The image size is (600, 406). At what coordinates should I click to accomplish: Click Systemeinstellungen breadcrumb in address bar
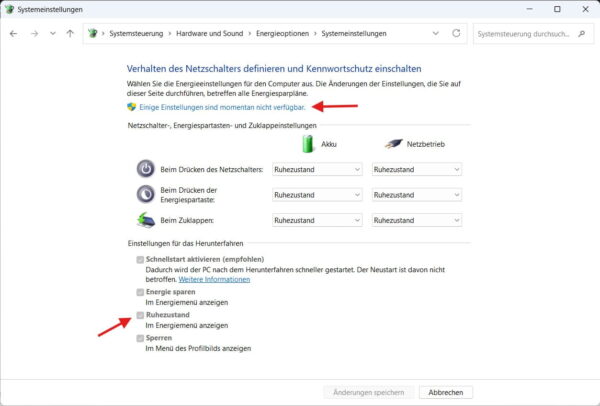pos(354,34)
